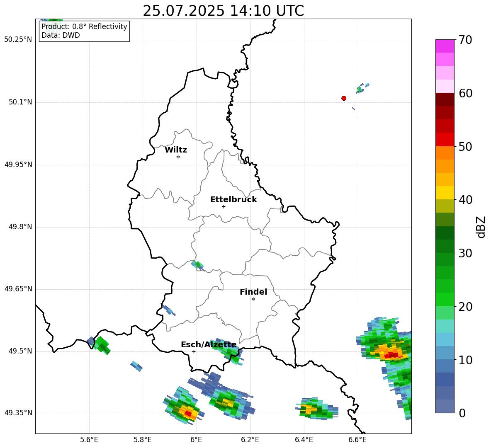491x448 pixels.
Task: Click the colorbar label "dBZ"
Action: tap(481, 227)
